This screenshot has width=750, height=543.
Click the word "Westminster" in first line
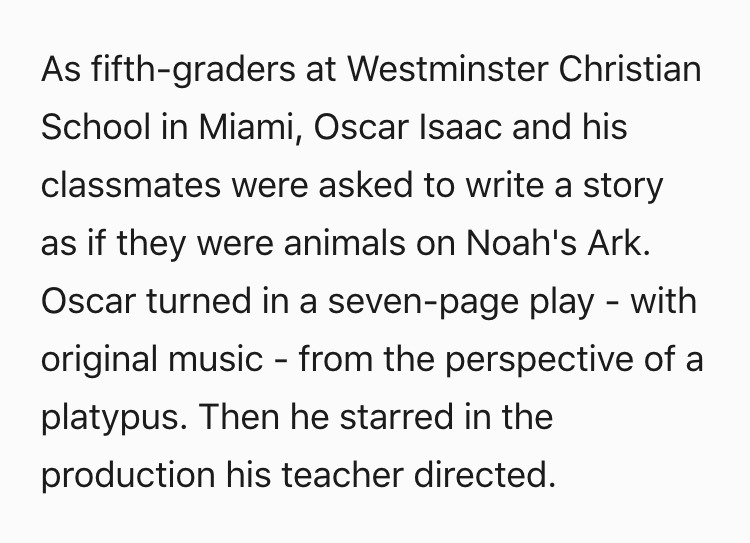tap(447, 69)
